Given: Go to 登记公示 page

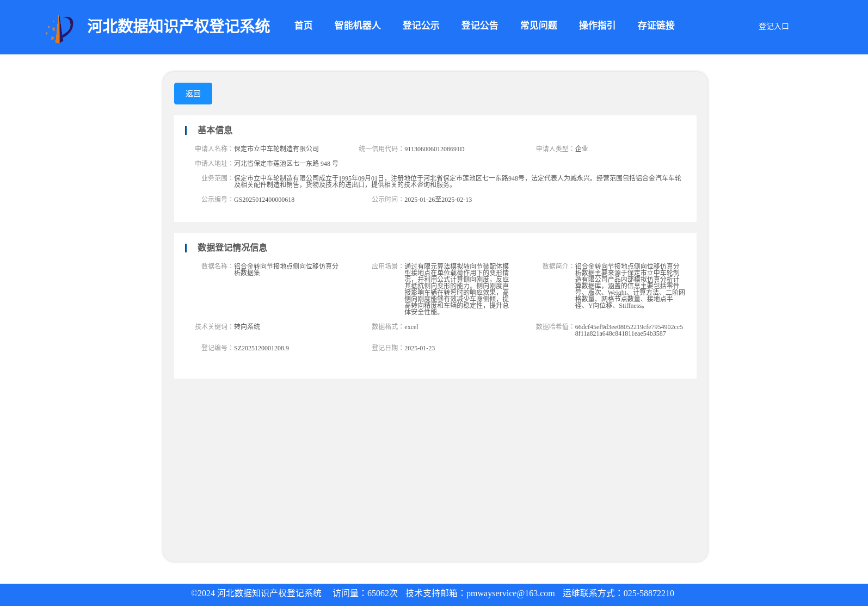Looking at the screenshot, I should tap(421, 26).
